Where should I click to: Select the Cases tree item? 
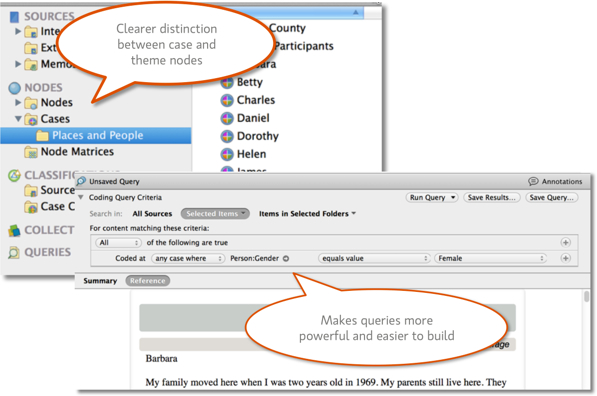(55, 119)
